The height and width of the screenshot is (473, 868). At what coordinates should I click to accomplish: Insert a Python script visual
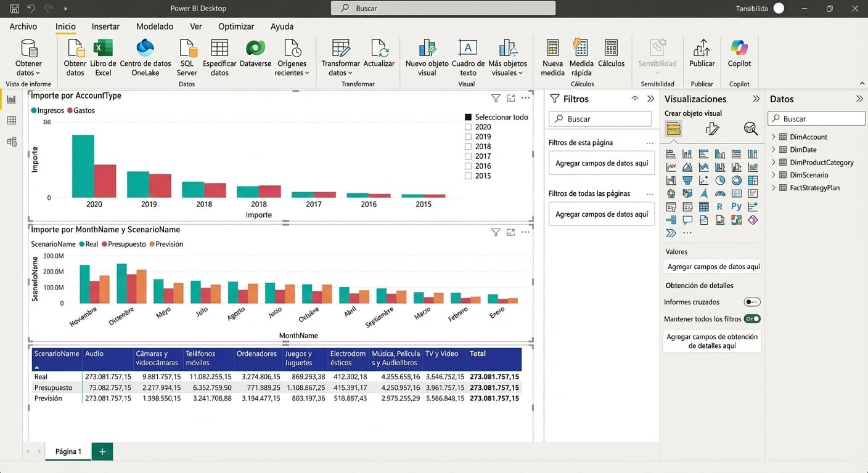coord(736,206)
